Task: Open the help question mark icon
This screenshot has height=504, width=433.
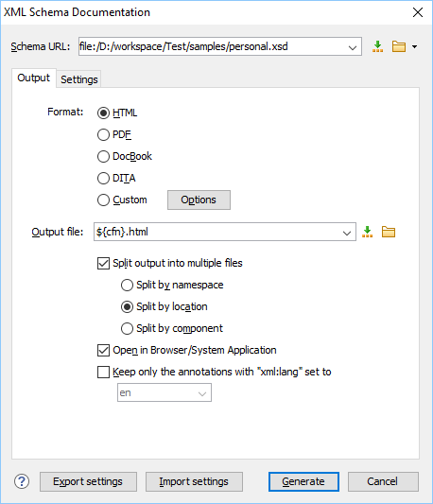Action: pyautogui.click(x=22, y=481)
